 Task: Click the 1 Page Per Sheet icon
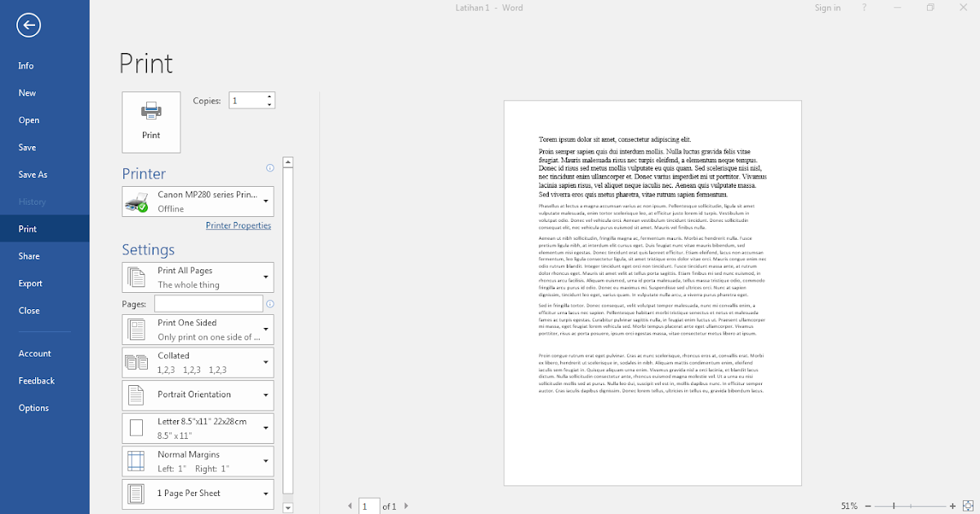tap(136, 494)
